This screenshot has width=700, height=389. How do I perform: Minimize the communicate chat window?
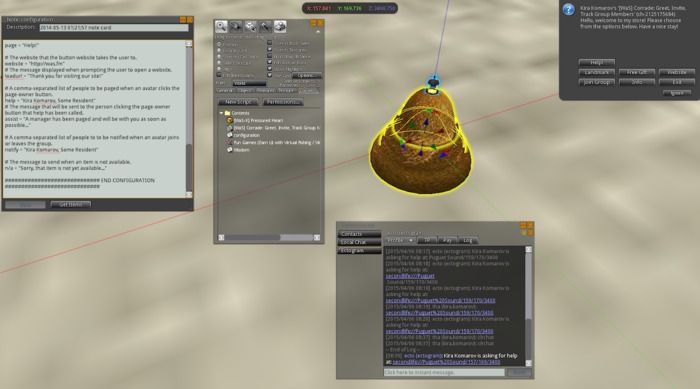click(523, 225)
